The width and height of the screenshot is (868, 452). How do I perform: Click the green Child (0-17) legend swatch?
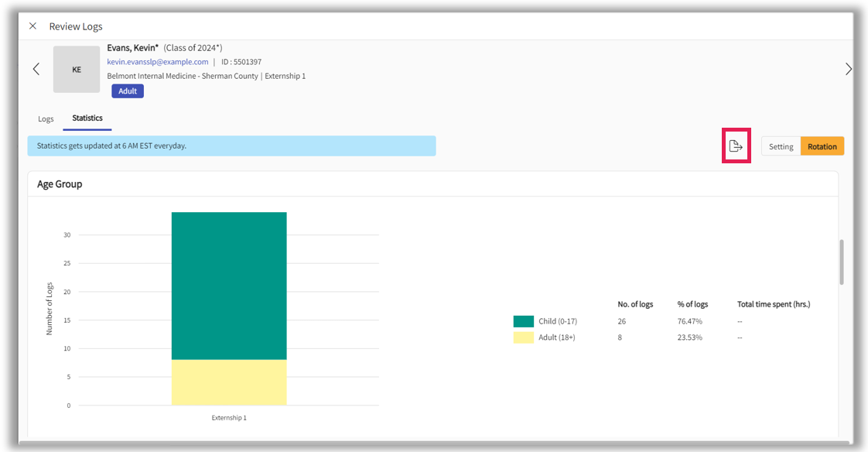click(x=523, y=321)
